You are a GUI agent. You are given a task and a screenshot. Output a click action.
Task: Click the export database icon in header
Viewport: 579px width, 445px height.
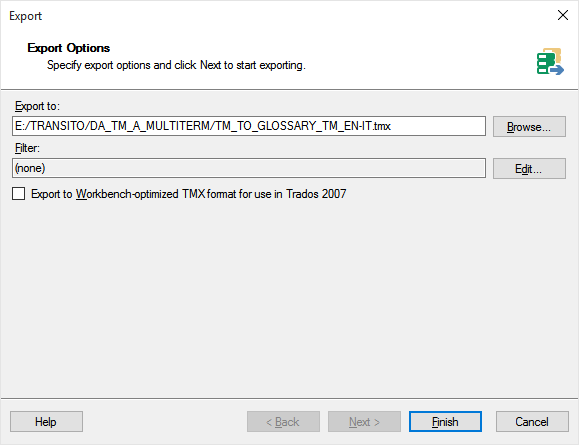pos(550,61)
